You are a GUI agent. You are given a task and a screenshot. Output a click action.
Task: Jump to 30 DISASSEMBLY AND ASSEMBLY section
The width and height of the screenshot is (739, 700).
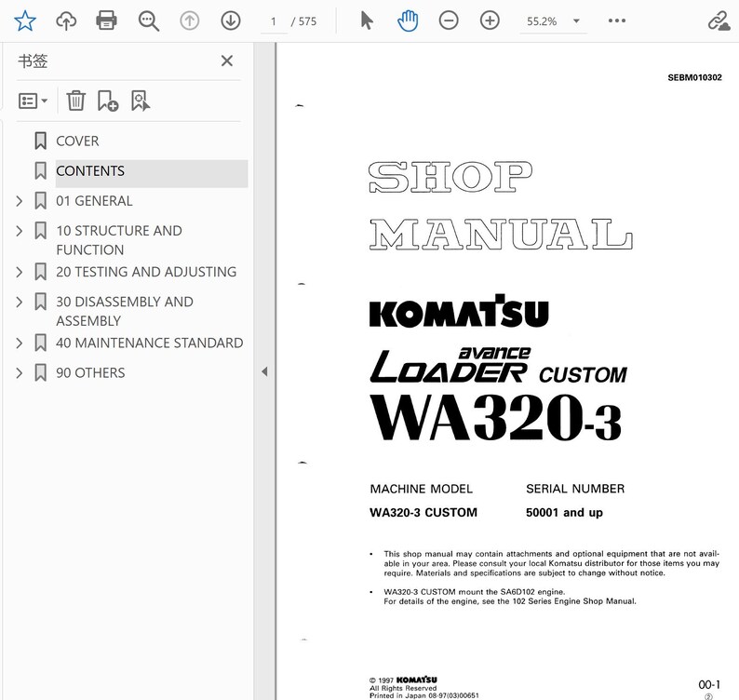coord(125,311)
